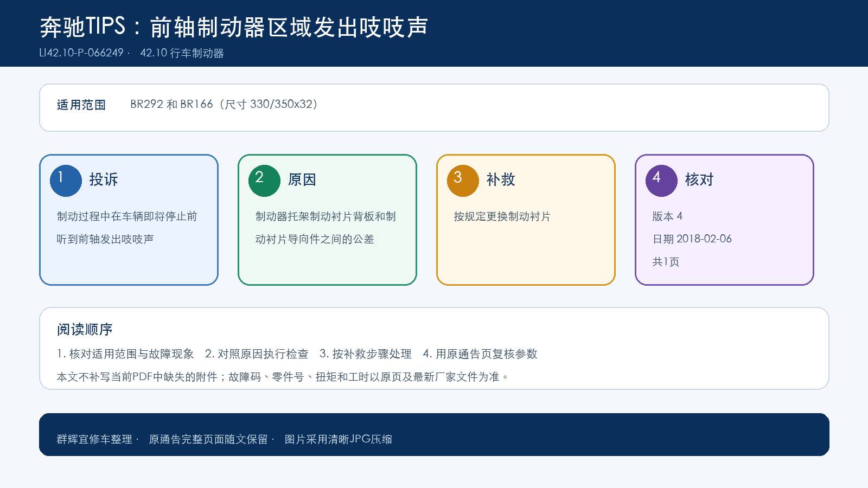Click the line 制动过程中在车辆即将停止前
Image resolution: width=868 pixels, height=488 pixels.
(127, 216)
